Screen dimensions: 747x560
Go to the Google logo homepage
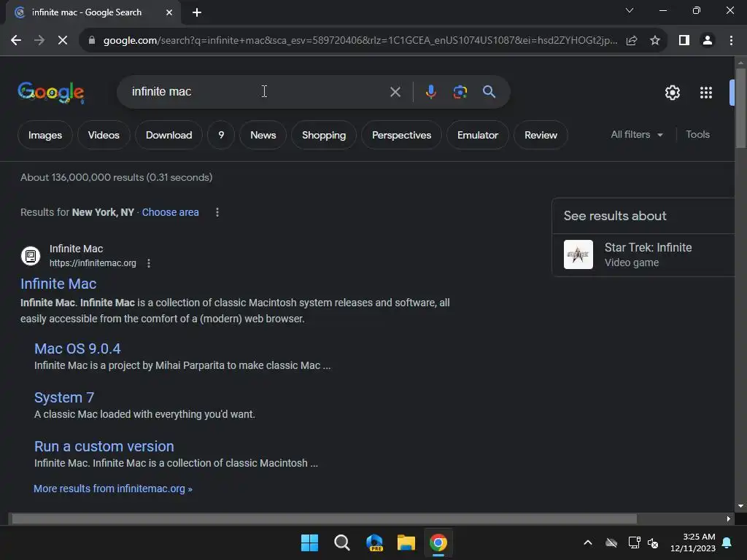coord(51,93)
